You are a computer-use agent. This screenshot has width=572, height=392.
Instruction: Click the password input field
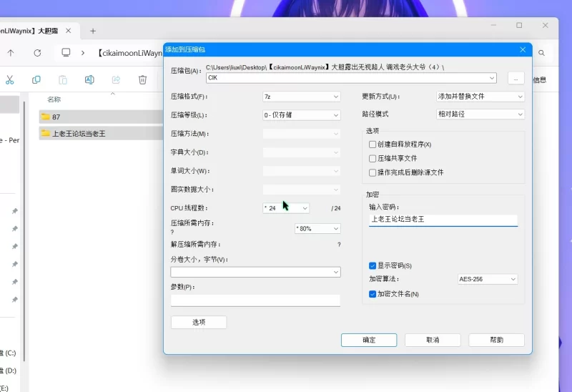coord(443,220)
